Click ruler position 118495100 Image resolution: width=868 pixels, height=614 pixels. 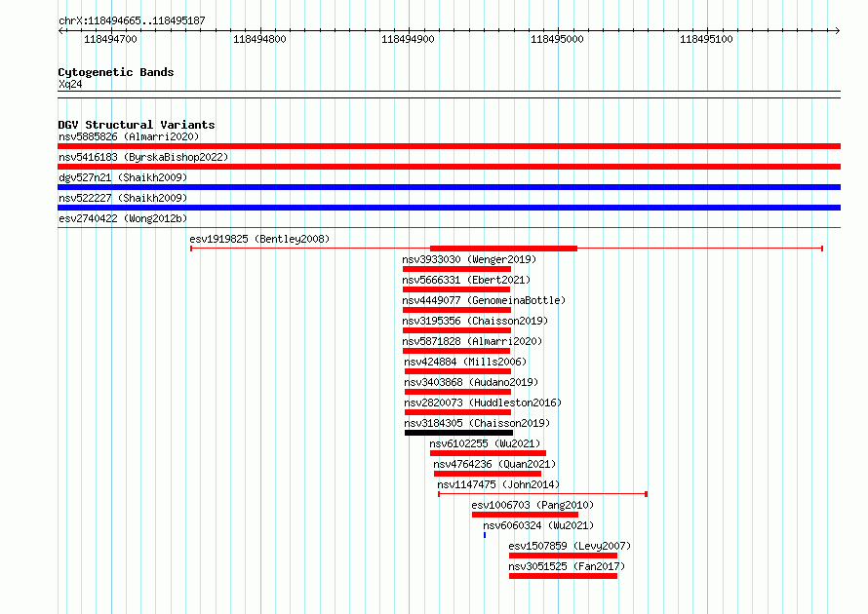(x=706, y=39)
